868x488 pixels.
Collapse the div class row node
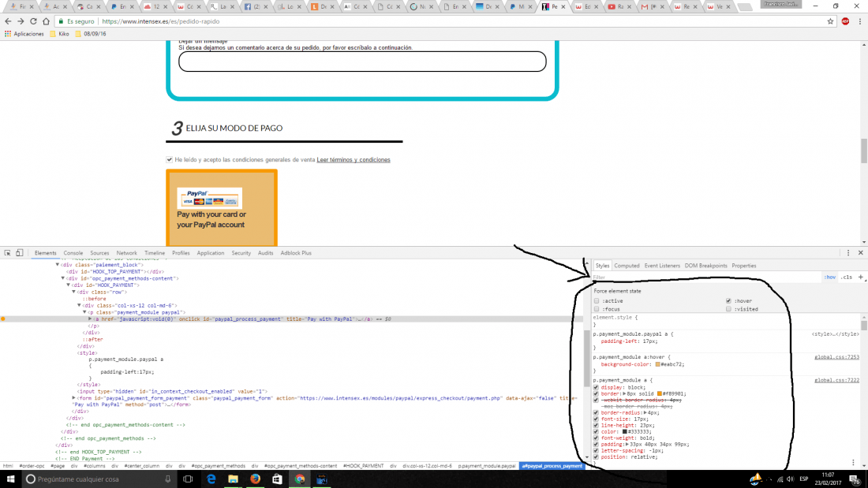[x=73, y=292]
